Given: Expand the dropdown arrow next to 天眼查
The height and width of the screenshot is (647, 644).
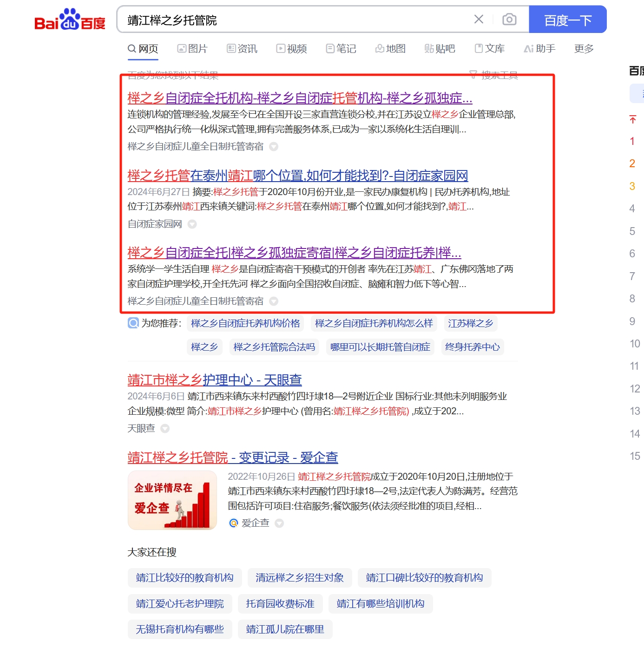Looking at the screenshot, I should (x=165, y=429).
